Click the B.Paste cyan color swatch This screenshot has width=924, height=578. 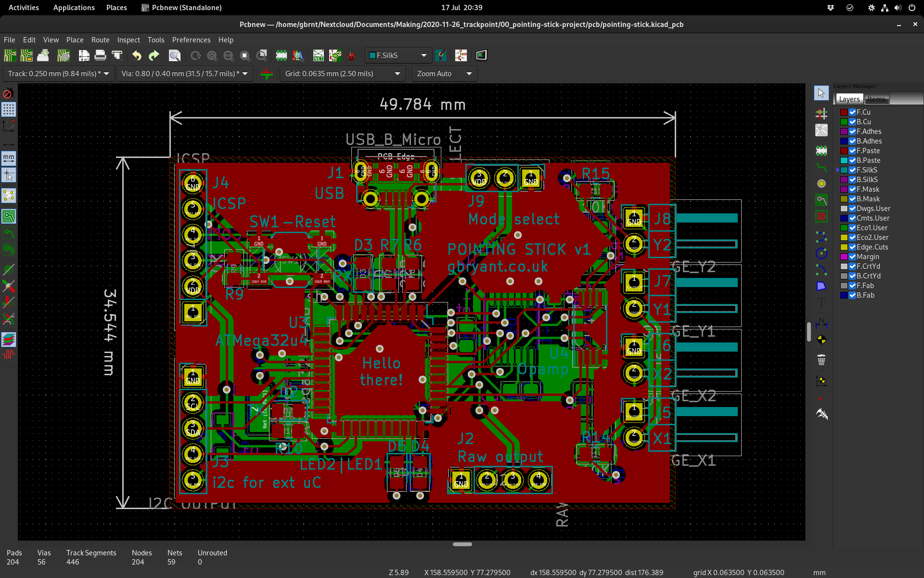pyautogui.click(x=844, y=160)
